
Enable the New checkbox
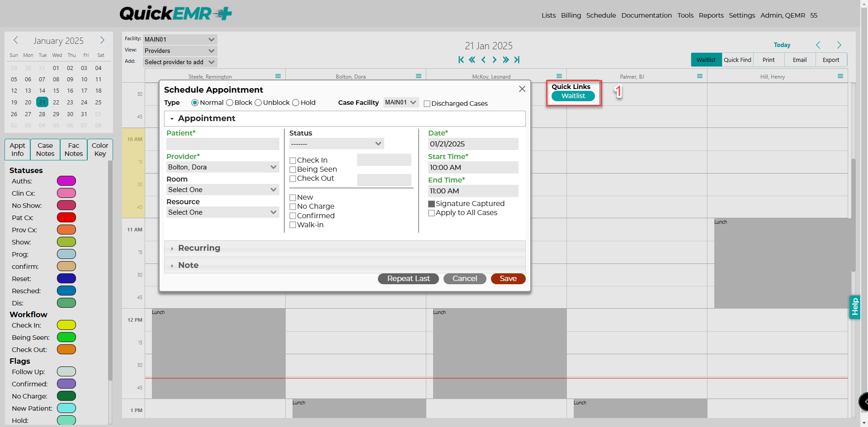pyautogui.click(x=293, y=197)
